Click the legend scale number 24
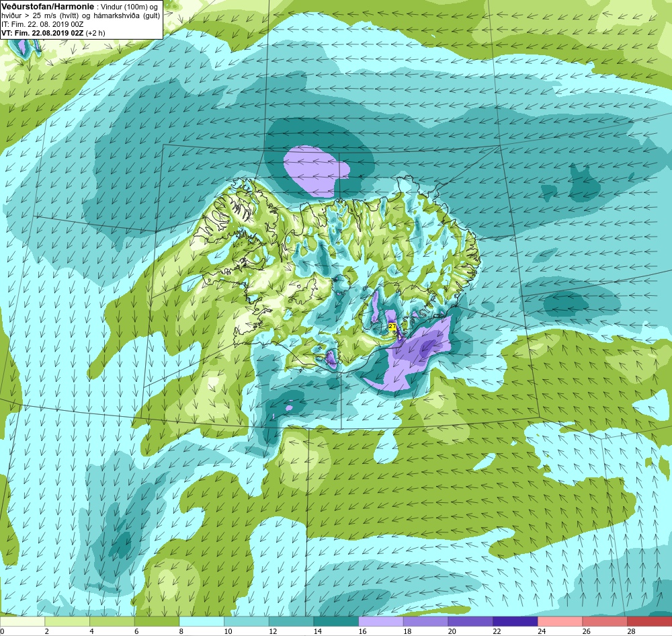The height and width of the screenshot is (636, 672). click(x=542, y=631)
